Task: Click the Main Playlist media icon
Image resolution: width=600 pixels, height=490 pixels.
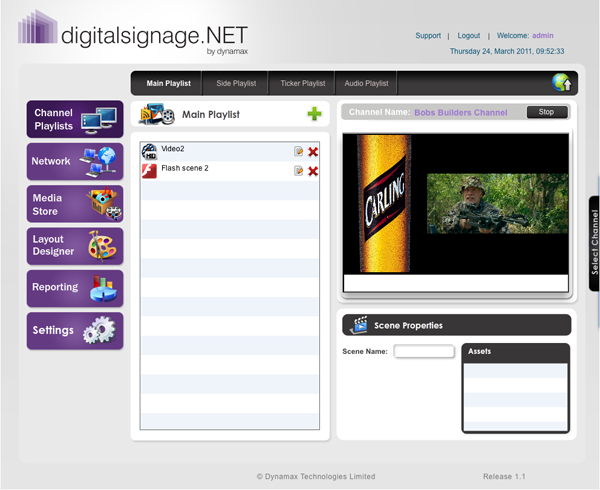Action: 157,114
